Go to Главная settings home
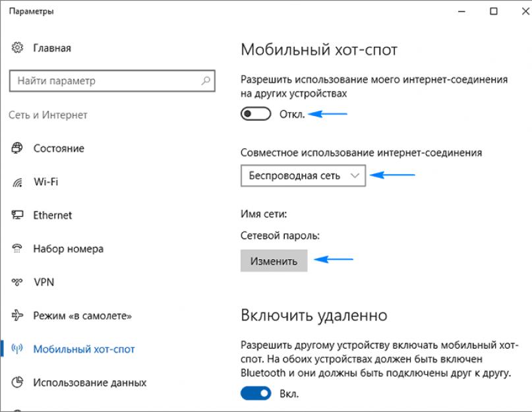532x412 pixels. point(52,48)
